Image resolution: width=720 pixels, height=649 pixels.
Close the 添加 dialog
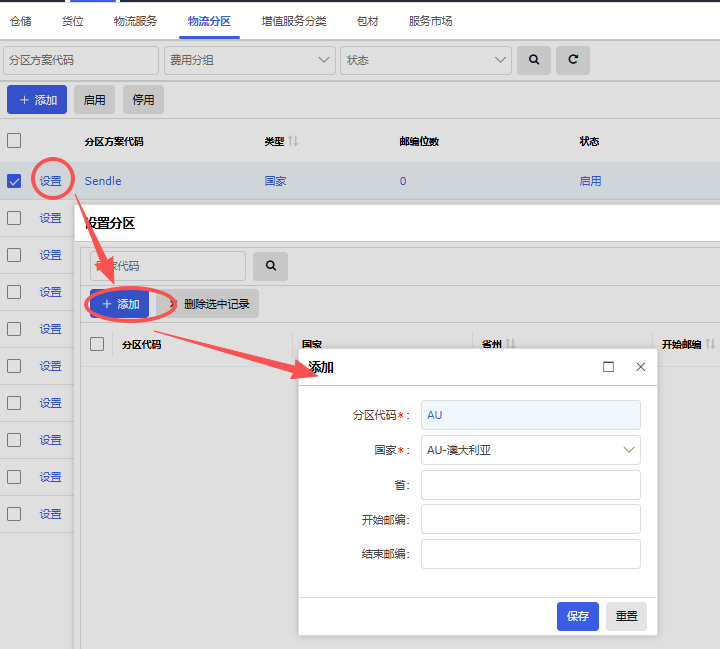click(641, 367)
